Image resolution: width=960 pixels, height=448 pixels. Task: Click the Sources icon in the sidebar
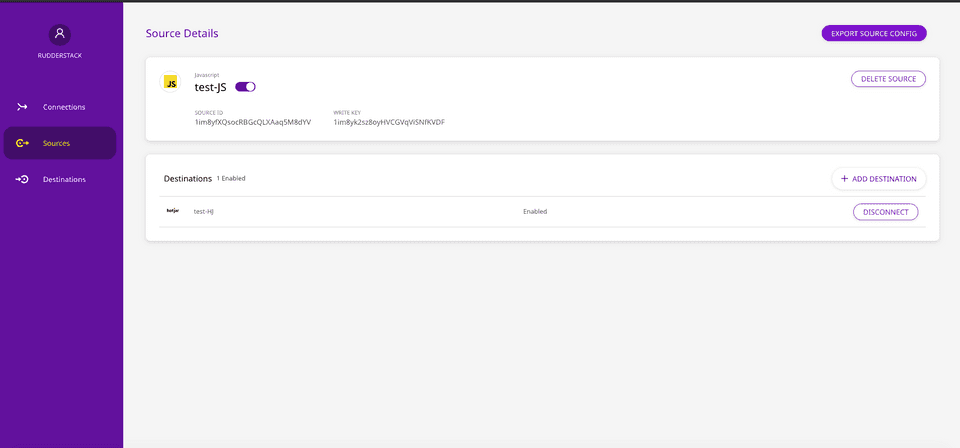[22, 143]
